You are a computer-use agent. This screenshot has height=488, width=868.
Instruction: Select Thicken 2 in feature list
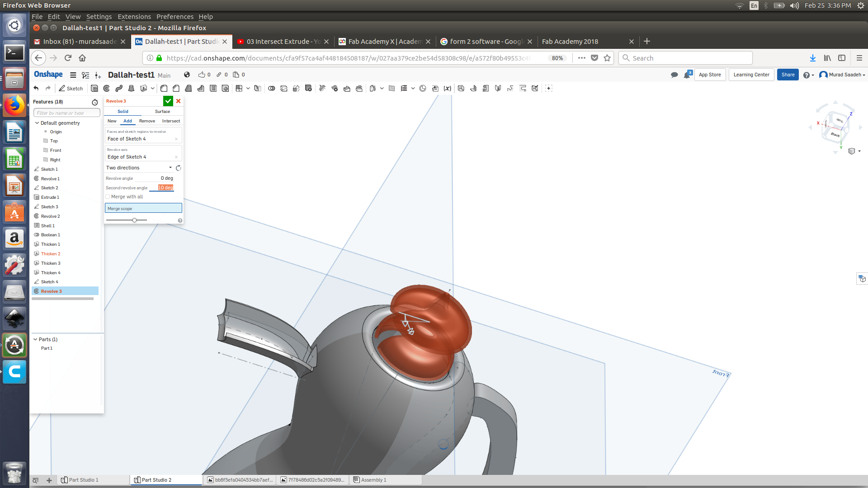pyautogui.click(x=51, y=254)
